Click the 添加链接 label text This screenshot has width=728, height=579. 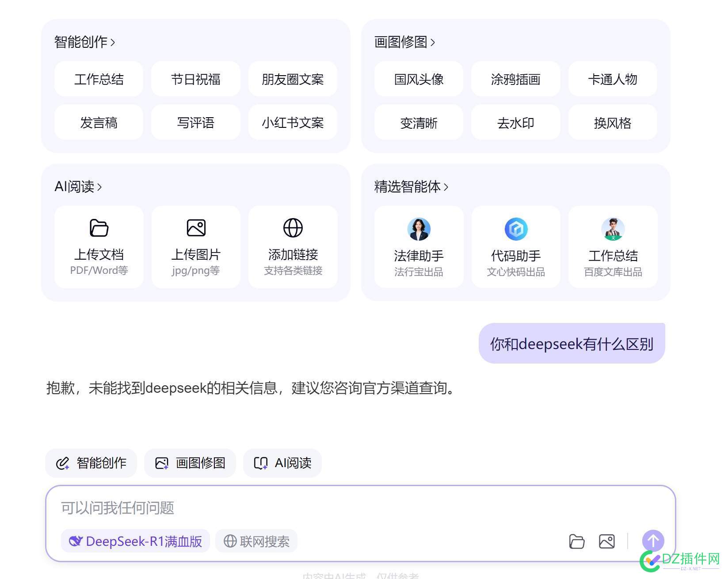(x=293, y=254)
